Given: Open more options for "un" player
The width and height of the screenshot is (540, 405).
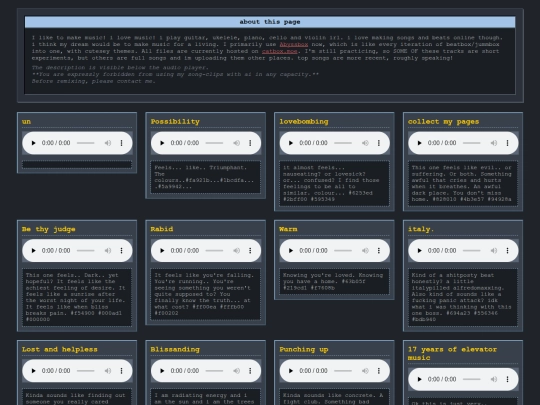Looking at the screenshot, I should [x=122, y=143].
